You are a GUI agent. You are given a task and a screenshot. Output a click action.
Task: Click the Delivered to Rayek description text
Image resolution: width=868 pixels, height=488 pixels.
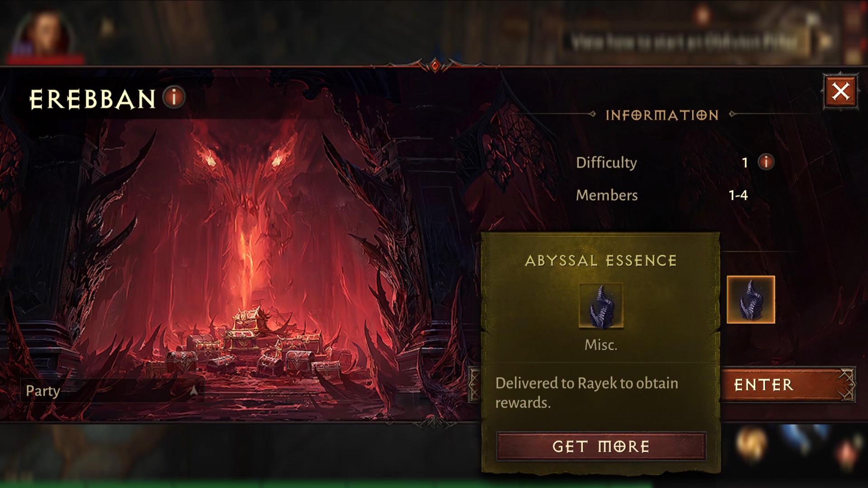click(587, 393)
